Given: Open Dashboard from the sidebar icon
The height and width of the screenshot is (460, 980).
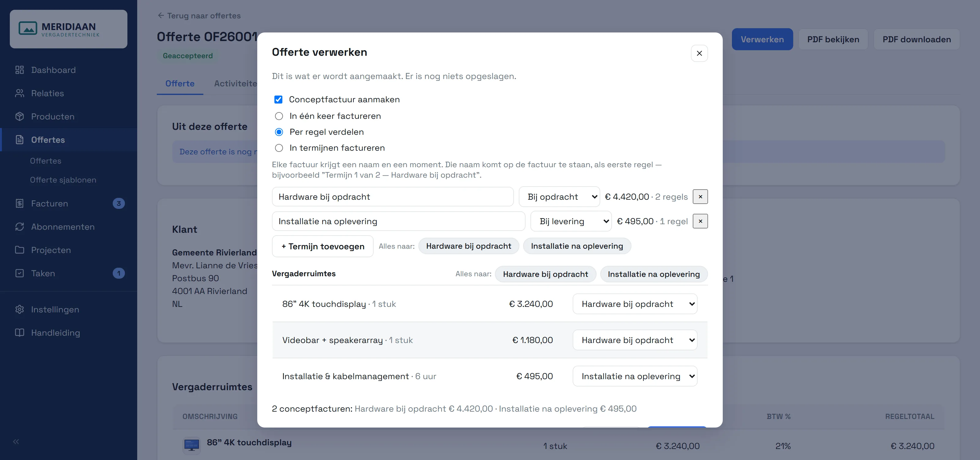Looking at the screenshot, I should [19, 70].
